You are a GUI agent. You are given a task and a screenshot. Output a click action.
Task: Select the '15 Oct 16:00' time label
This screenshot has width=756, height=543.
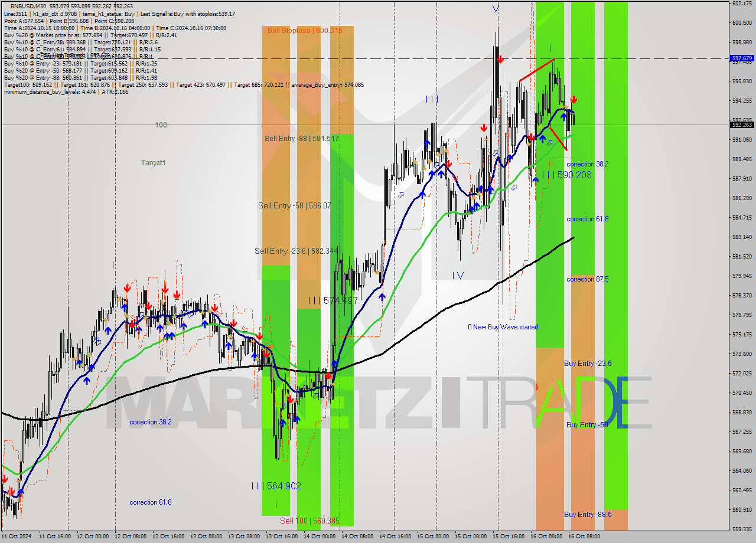pos(509,537)
